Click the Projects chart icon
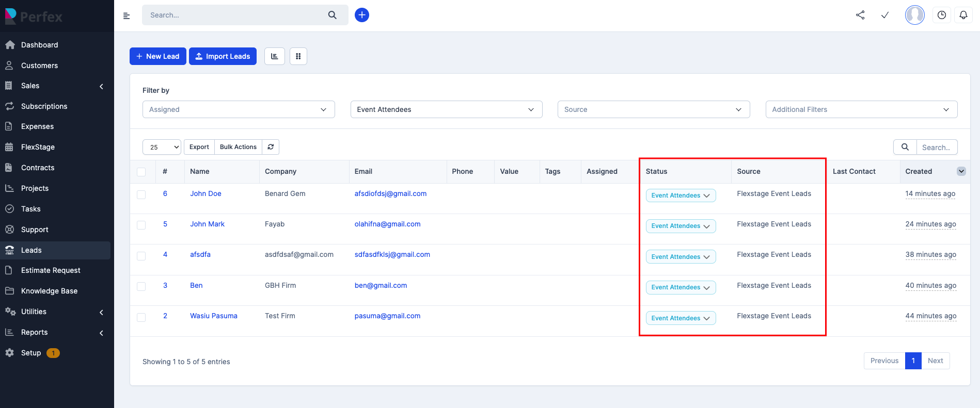980x408 pixels. point(9,188)
